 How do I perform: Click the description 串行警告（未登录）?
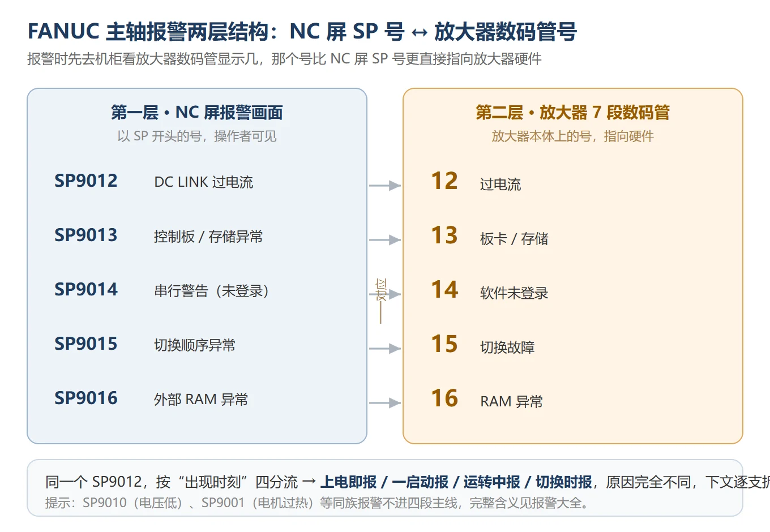click(x=211, y=291)
